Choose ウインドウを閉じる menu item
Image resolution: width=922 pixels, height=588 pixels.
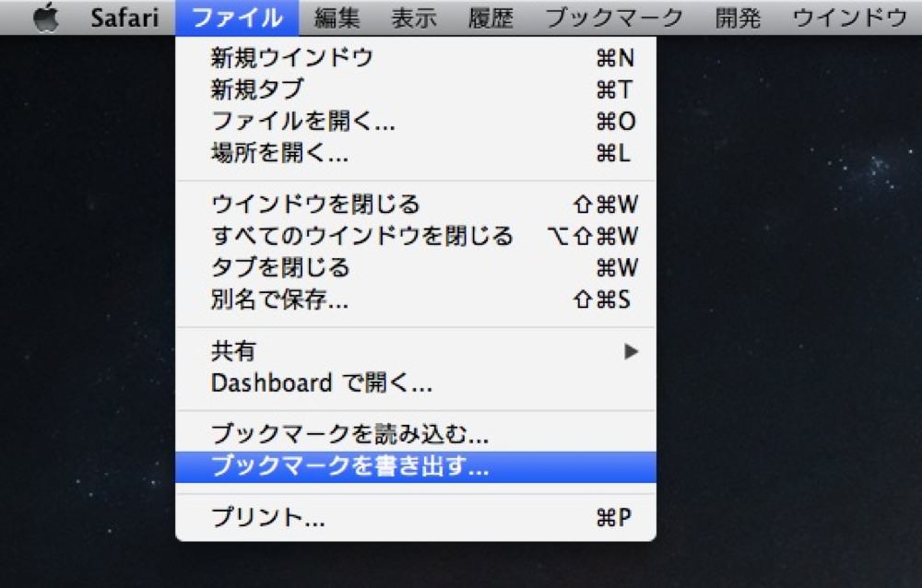[x=416, y=204]
